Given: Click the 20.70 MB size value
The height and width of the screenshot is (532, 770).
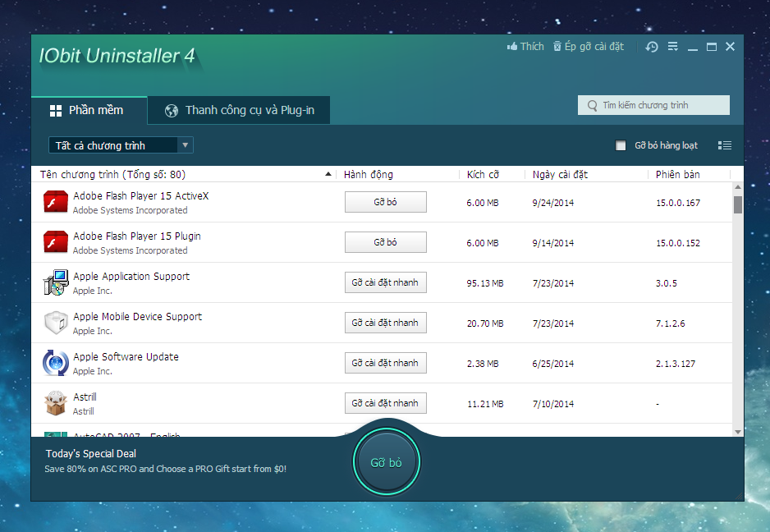Looking at the screenshot, I should pos(485,323).
